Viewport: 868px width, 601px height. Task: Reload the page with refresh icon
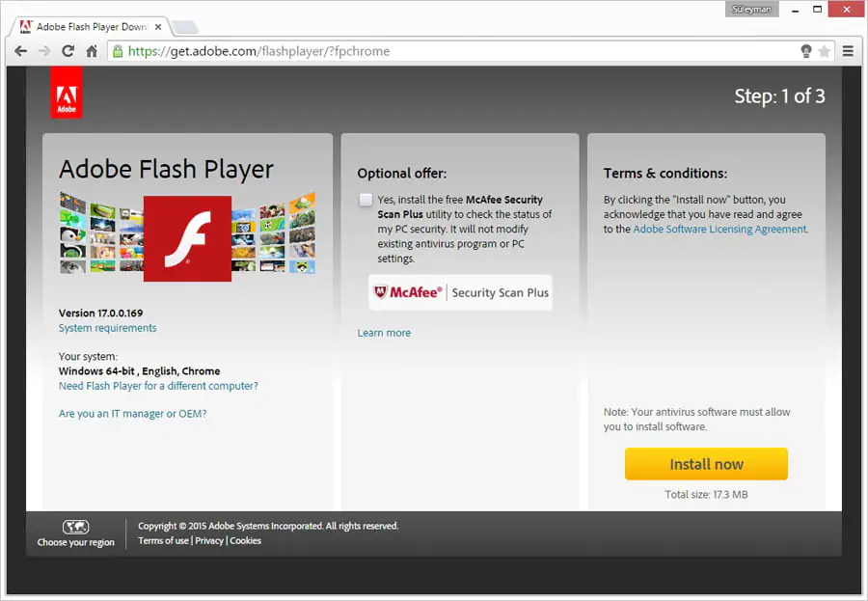click(x=68, y=51)
